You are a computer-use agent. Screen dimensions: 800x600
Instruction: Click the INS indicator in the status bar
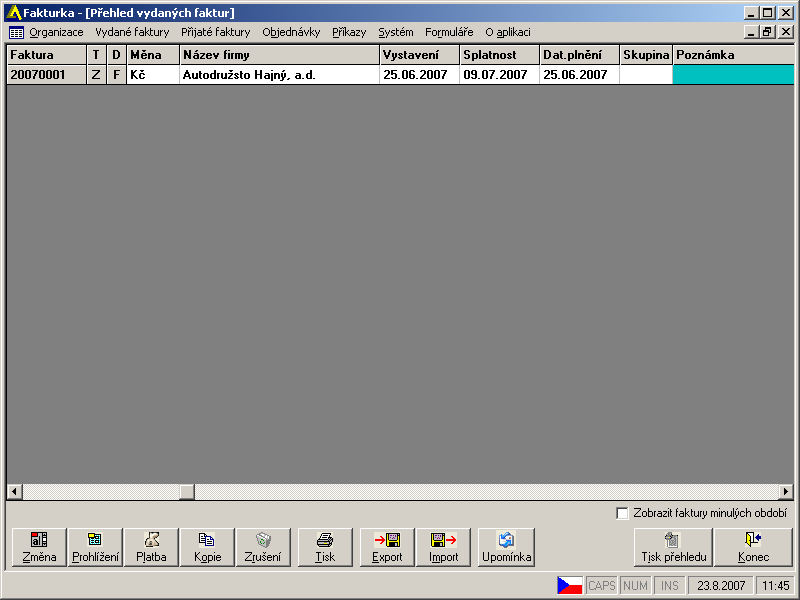click(x=669, y=585)
